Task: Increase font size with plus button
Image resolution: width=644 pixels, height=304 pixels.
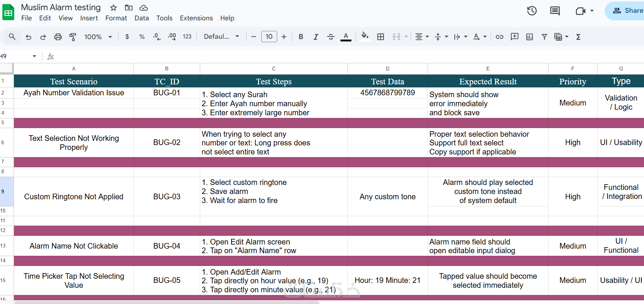Action: pos(284,37)
